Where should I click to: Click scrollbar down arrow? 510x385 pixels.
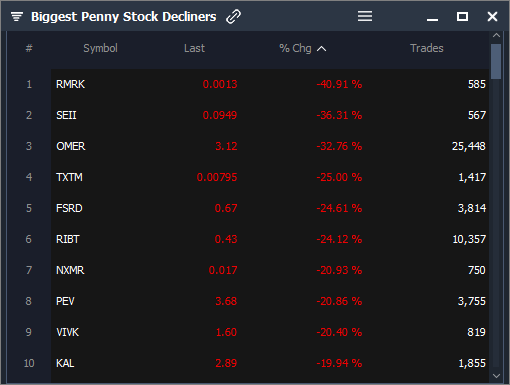[x=496, y=376]
